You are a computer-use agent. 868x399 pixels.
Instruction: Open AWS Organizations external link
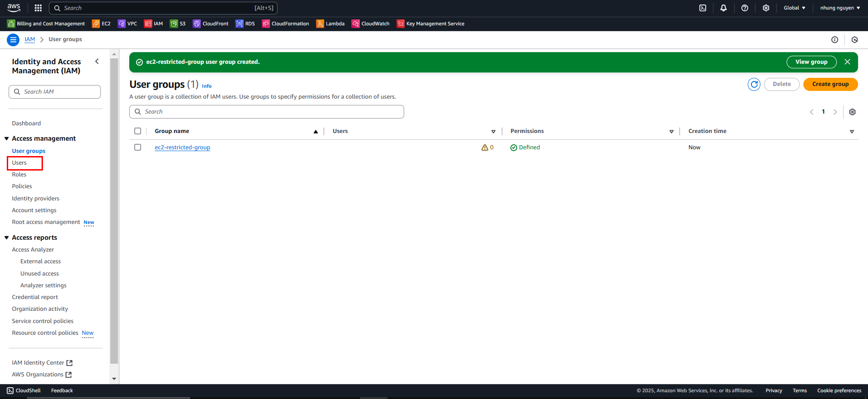tap(42, 375)
